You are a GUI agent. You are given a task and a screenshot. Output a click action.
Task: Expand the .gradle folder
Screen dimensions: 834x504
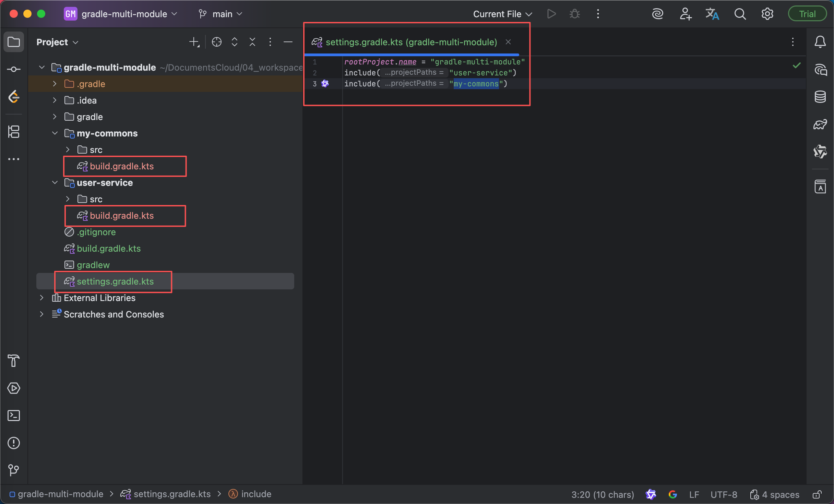[55, 84]
